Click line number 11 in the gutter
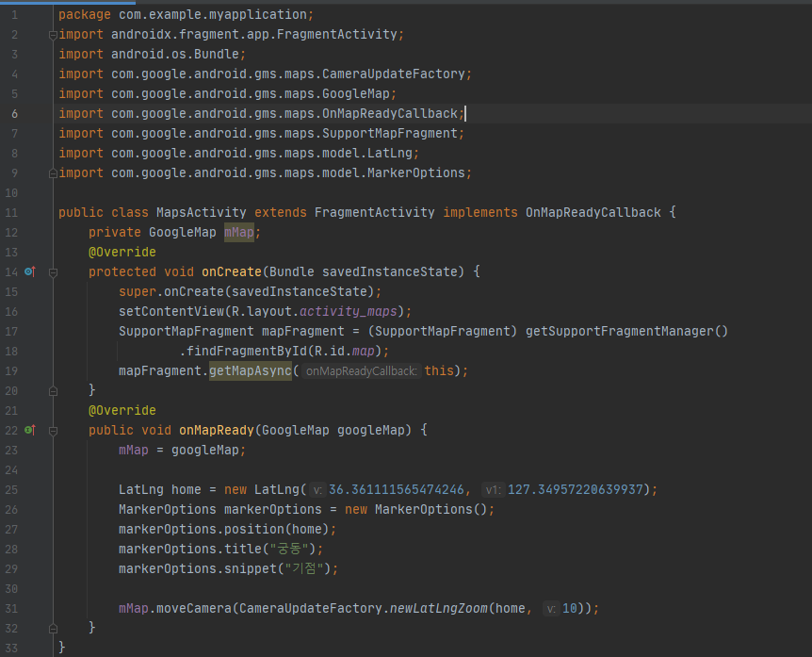This screenshot has height=657, width=812. click(11, 212)
